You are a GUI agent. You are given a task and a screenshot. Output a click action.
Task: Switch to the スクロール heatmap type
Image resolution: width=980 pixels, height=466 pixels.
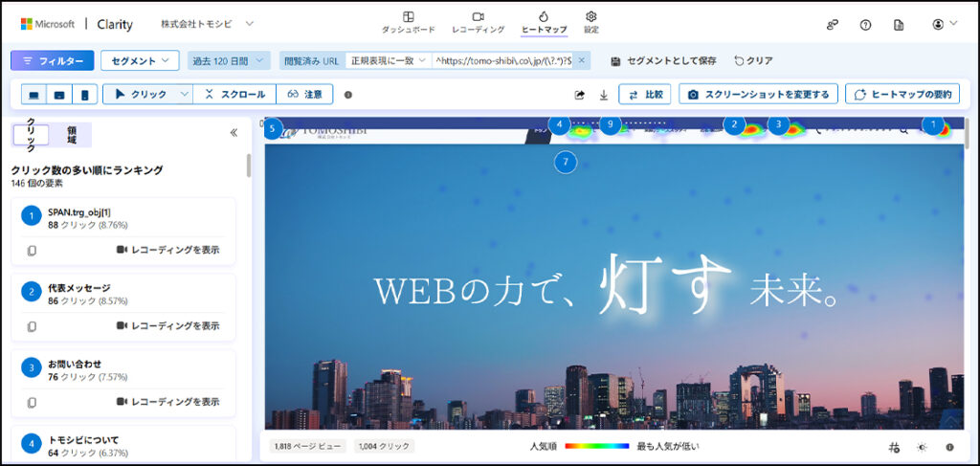[234, 95]
